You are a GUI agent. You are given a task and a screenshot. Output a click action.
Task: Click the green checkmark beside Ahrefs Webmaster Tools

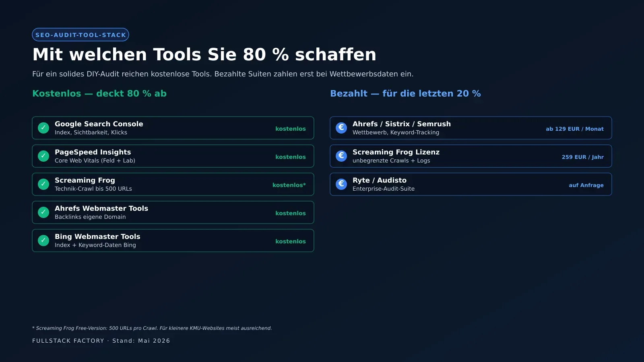(43, 212)
